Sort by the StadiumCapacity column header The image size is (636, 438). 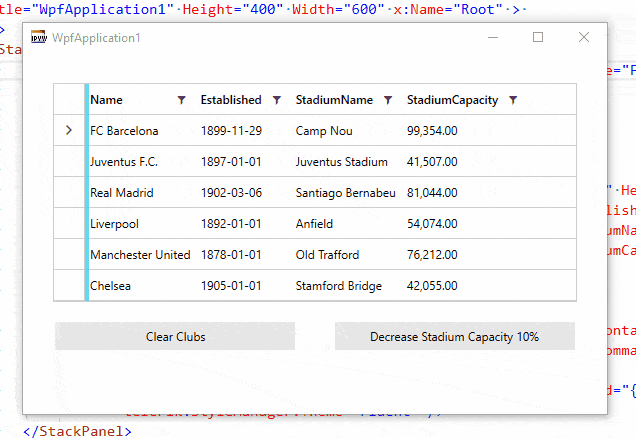coord(452,100)
